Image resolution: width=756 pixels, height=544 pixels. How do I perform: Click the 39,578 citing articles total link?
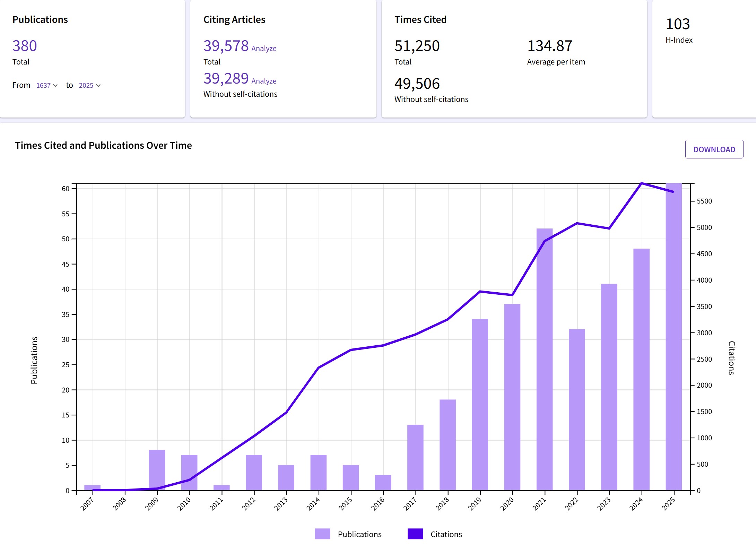click(226, 46)
